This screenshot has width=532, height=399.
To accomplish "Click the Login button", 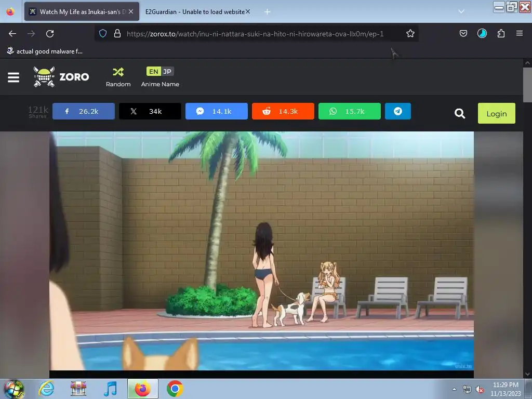I will [x=496, y=113].
